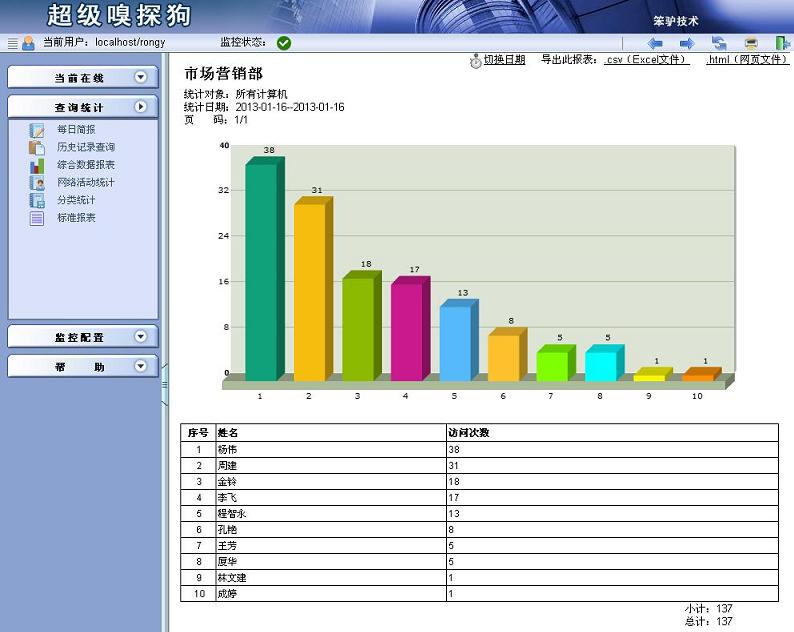Click the 每日简报 daily report icon
This screenshot has height=632, width=794.
[x=37, y=130]
